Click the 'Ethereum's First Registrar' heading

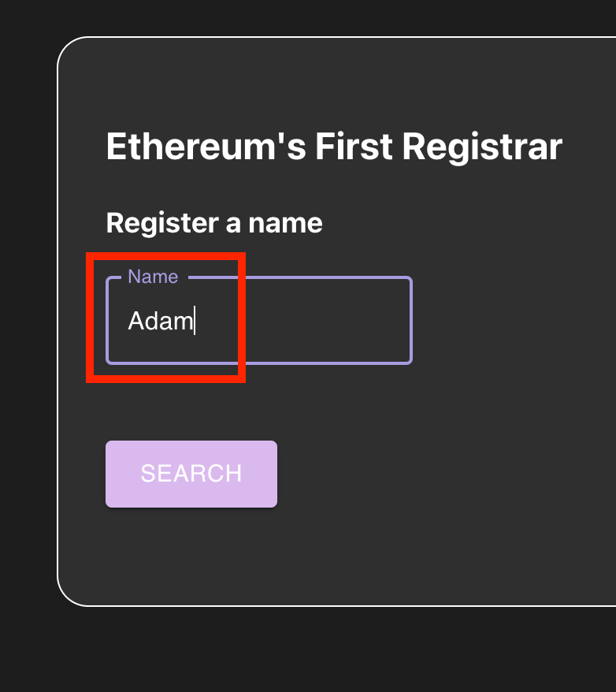tap(334, 147)
